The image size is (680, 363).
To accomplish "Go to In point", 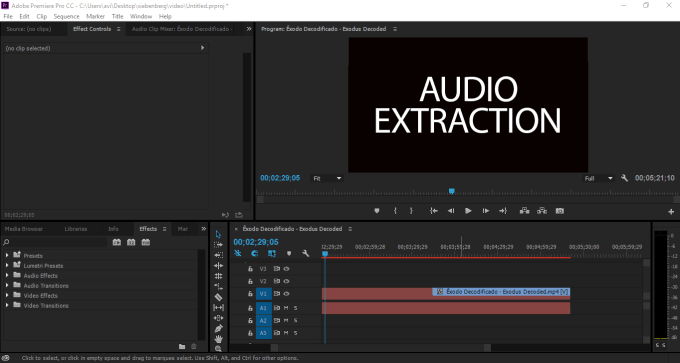I will click(433, 211).
